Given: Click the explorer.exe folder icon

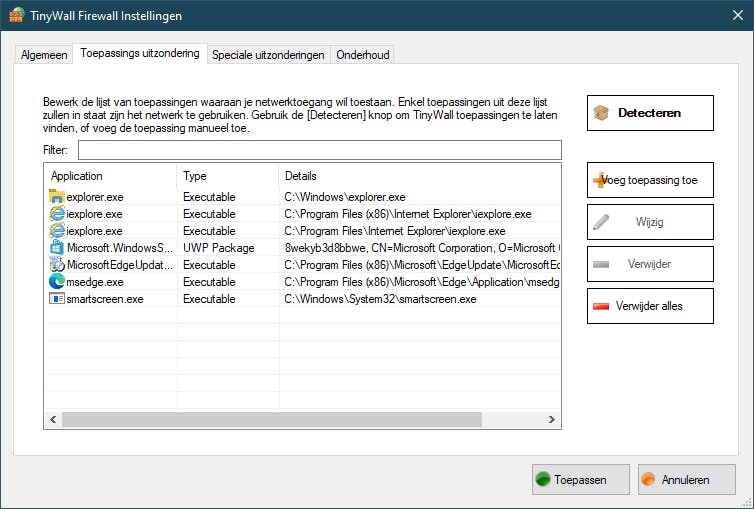Looking at the screenshot, I should (56, 197).
